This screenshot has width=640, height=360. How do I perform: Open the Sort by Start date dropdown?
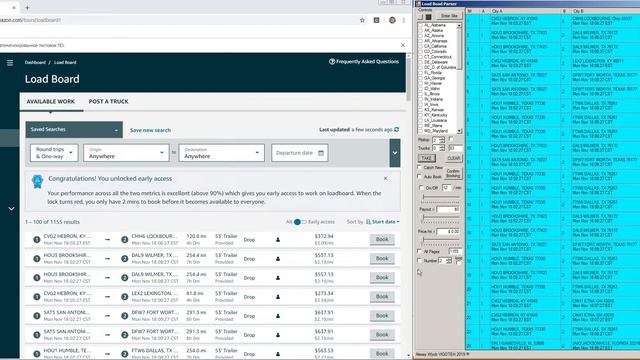[385, 222]
